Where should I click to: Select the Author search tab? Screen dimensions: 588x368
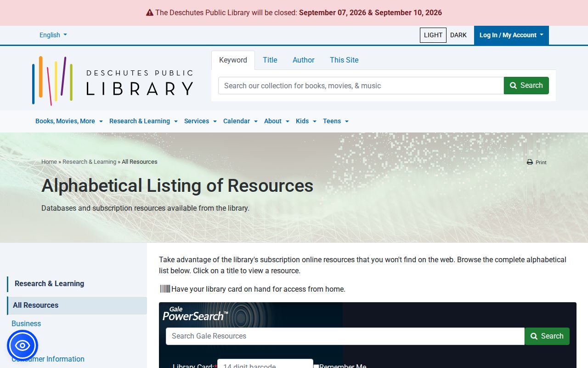pos(304,60)
